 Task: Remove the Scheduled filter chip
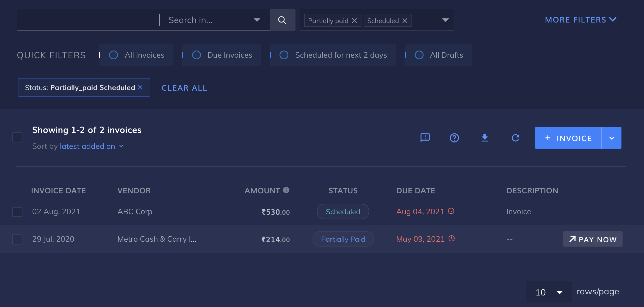click(x=405, y=21)
